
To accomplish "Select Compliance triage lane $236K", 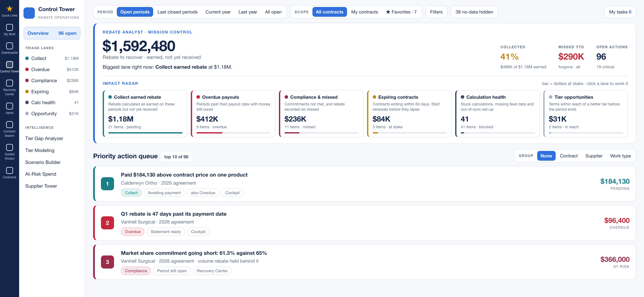I will pyautogui.click(x=52, y=80).
